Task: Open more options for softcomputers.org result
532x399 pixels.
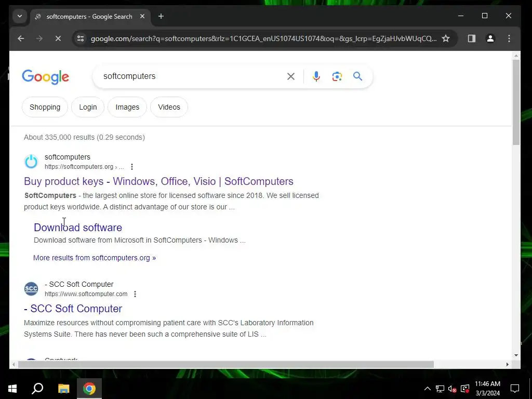Action: 132,167
